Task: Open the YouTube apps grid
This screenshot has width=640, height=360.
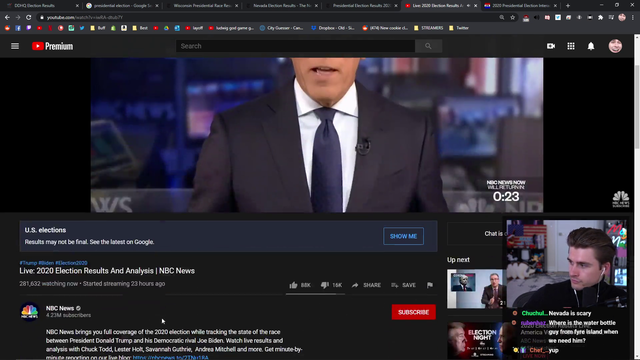Action: (571, 46)
